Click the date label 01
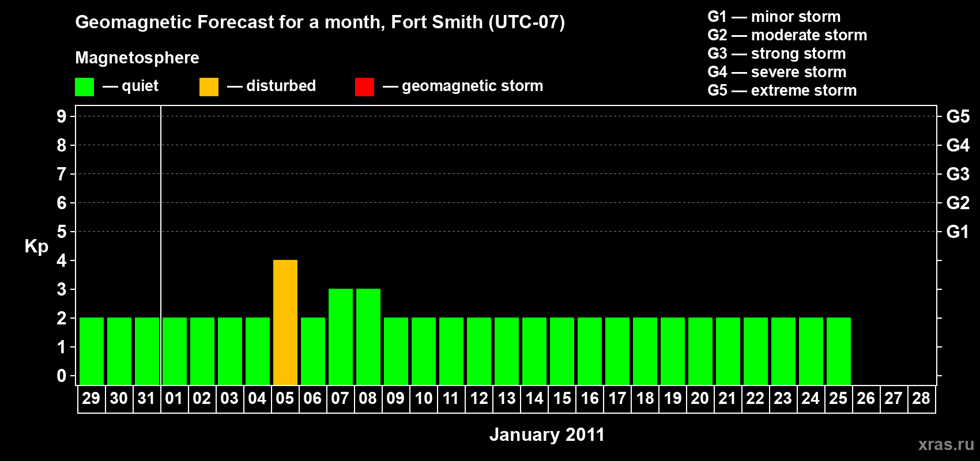The height and width of the screenshot is (461, 980). (x=174, y=398)
